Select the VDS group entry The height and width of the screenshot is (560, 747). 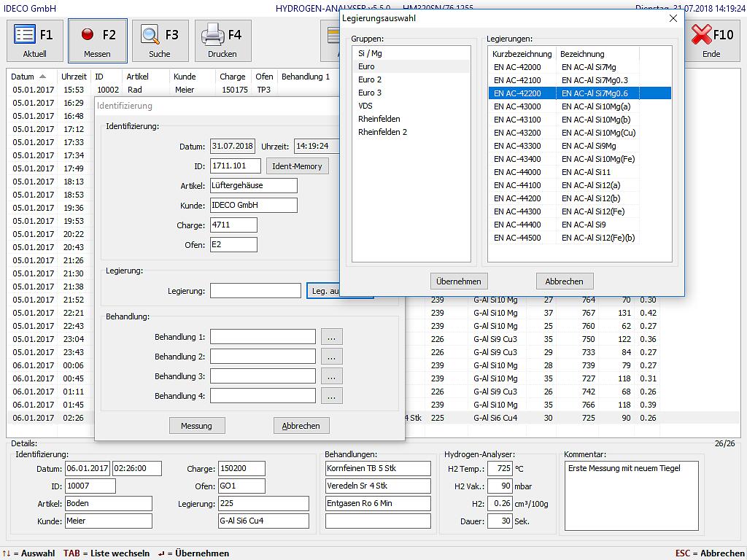[365, 106]
